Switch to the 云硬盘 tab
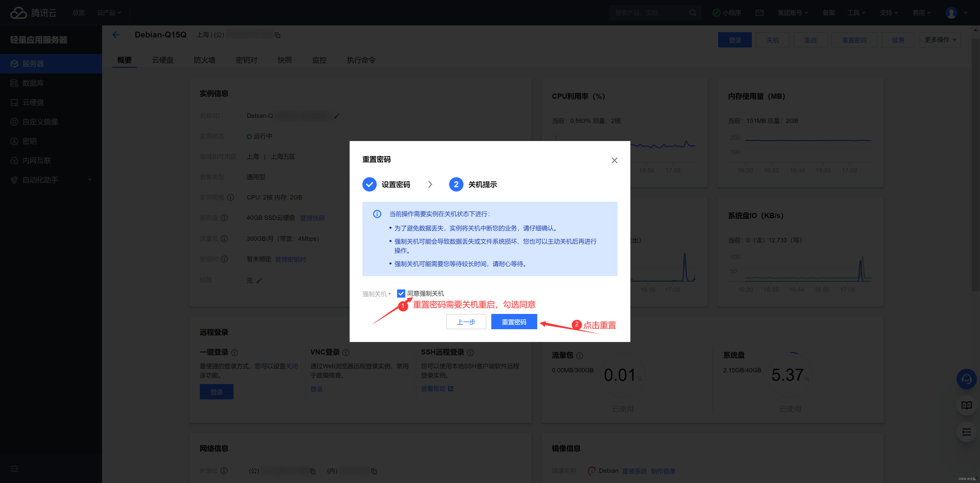The image size is (980, 483). (163, 60)
